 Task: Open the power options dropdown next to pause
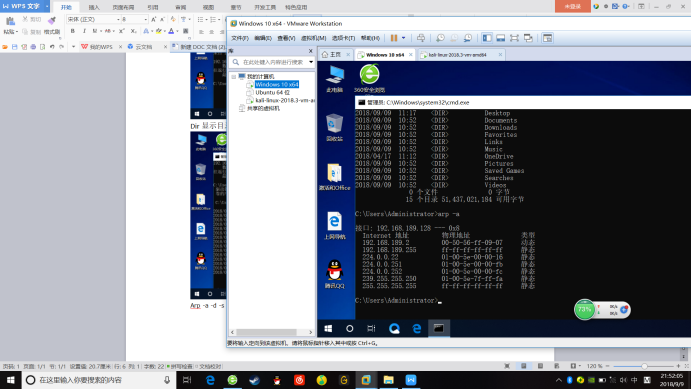(403, 38)
